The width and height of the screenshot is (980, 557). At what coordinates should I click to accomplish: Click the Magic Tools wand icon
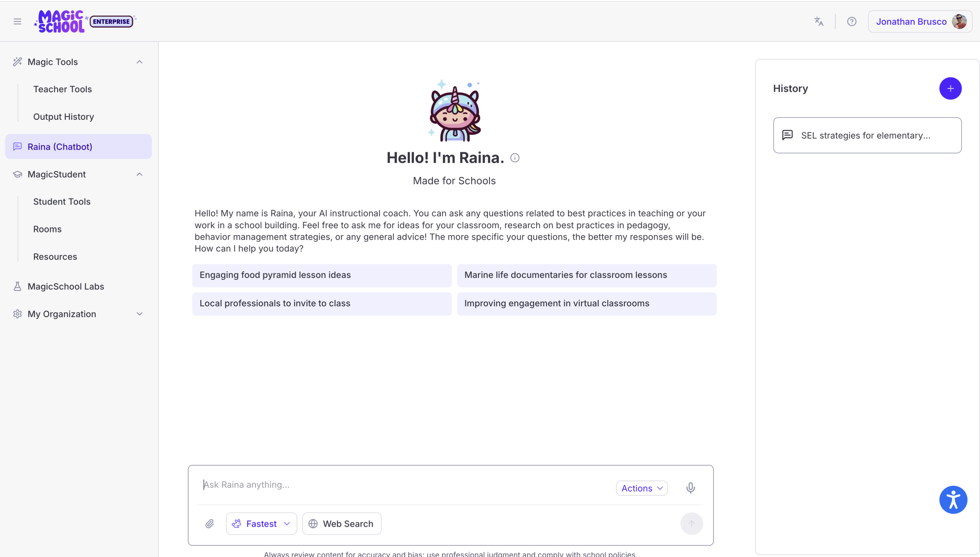pos(17,62)
